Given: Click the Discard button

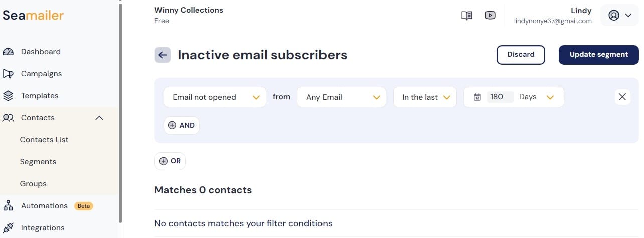Looking at the screenshot, I should pos(521,55).
